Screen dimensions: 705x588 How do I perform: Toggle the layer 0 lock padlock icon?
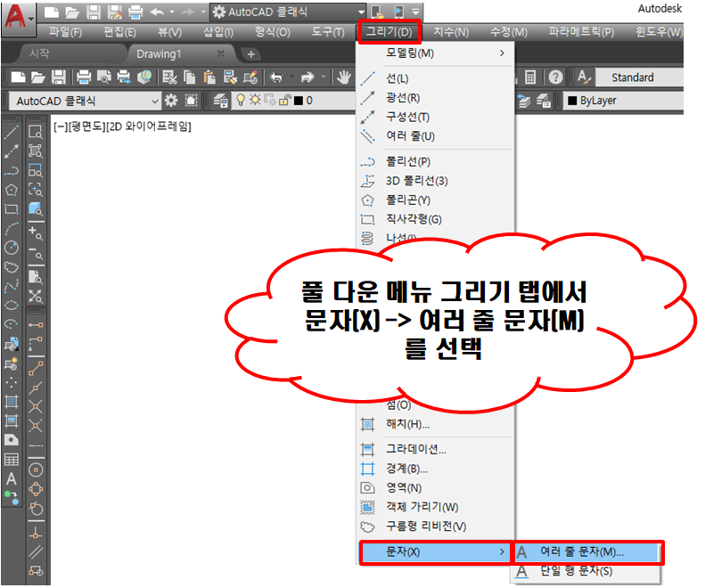click(285, 101)
